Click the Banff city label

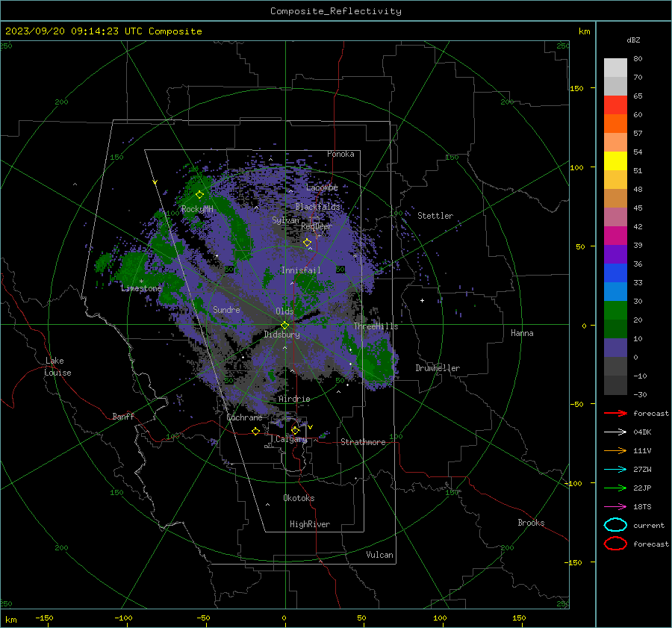pyautogui.click(x=123, y=416)
